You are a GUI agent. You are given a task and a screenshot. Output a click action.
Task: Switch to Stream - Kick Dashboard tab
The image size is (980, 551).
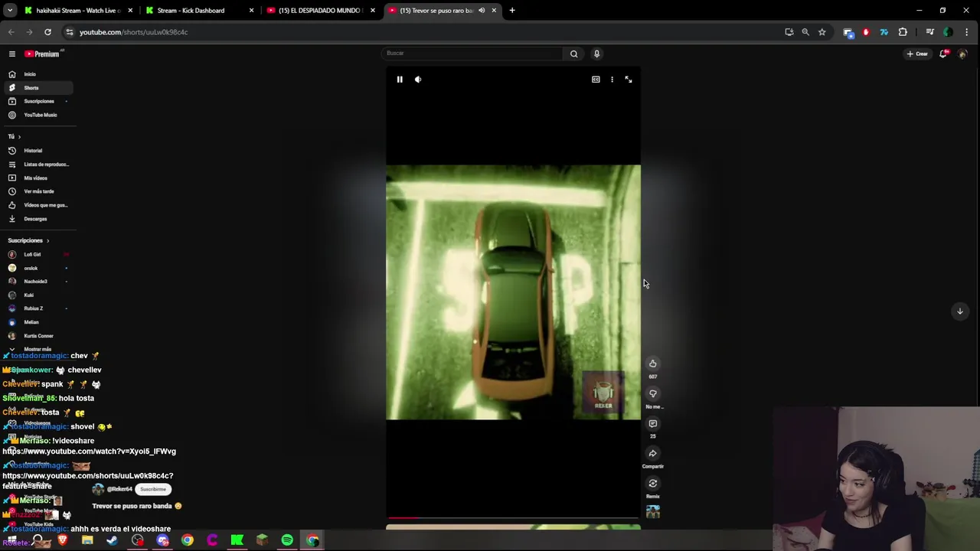click(x=198, y=11)
